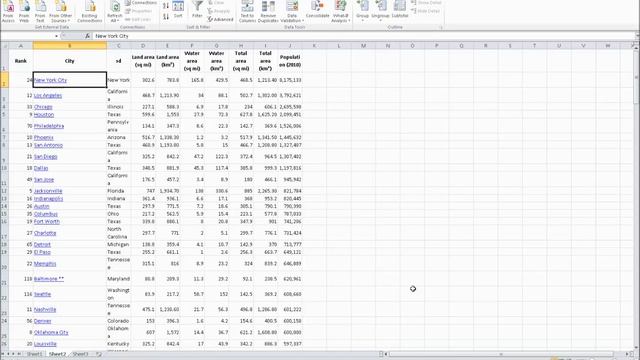Open the Philadelphia hyperlink
Screen dimensions: 640x360
[49, 126]
